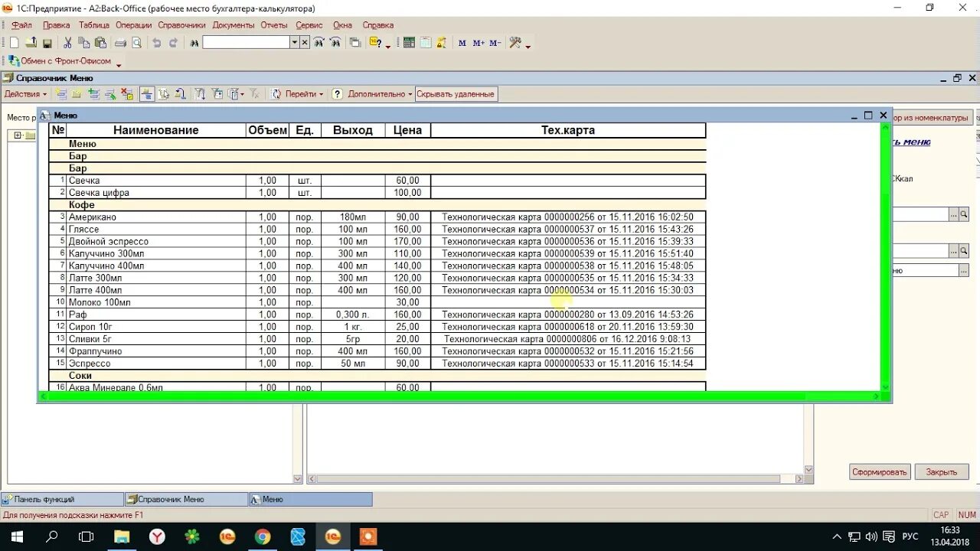Open the Сервис menu

coord(309,25)
